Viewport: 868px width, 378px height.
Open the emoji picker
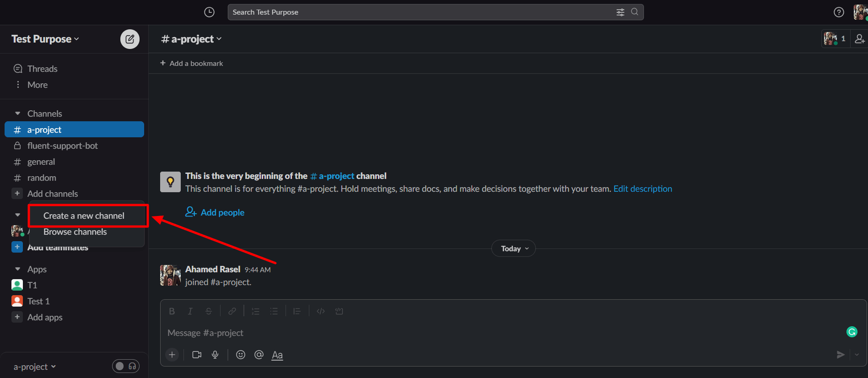tap(241, 355)
